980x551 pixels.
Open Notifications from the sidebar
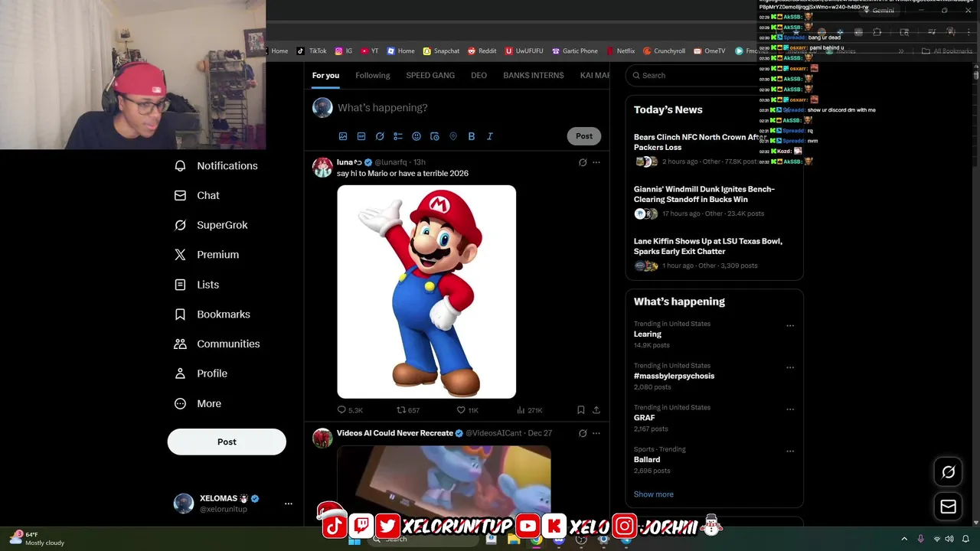click(x=216, y=165)
